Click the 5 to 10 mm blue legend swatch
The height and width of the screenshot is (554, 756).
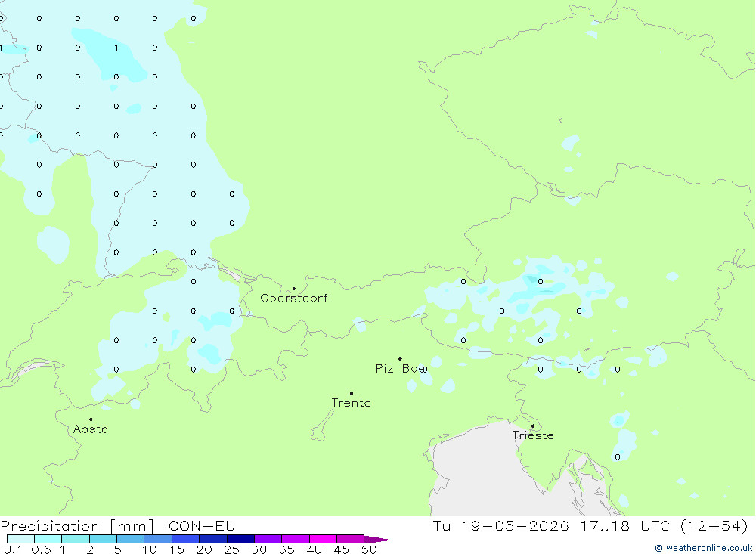point(130,539)
